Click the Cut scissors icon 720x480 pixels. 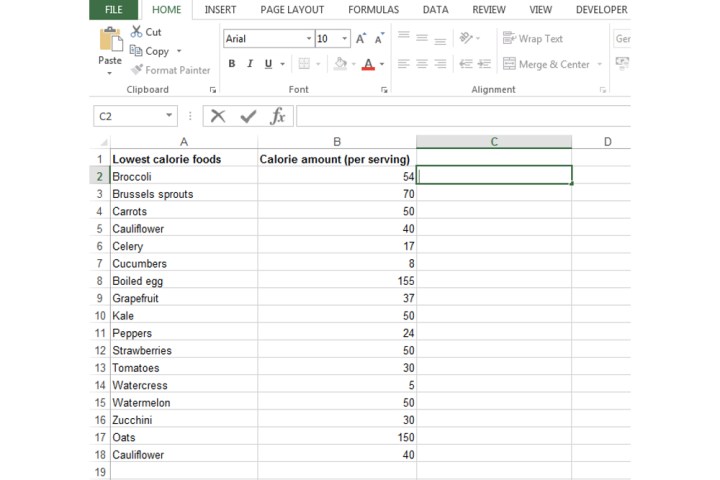[x=137, y=32]
